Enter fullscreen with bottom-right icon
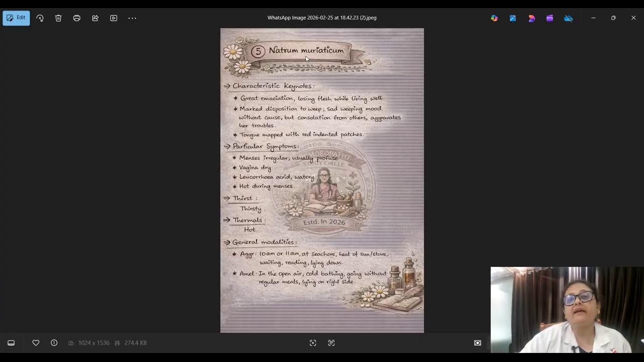The image size is (644, 362). 477,343
